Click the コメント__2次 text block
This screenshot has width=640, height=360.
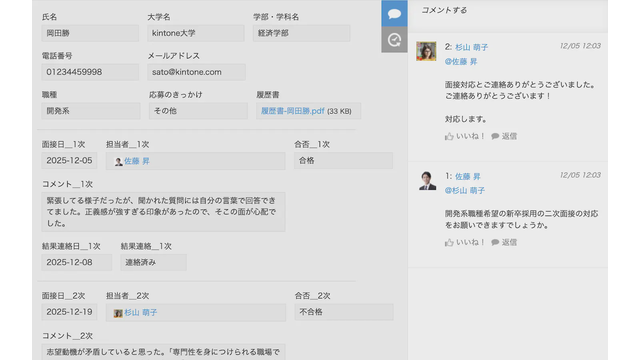tap(163, 352)
